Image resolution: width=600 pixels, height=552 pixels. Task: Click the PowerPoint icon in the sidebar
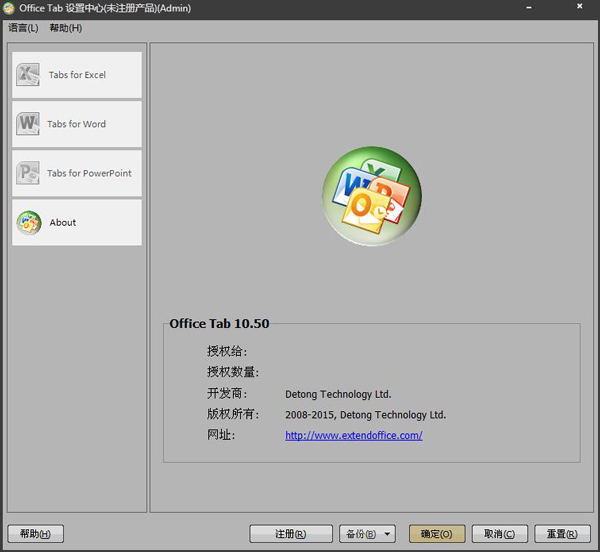[x=28, y=173]
